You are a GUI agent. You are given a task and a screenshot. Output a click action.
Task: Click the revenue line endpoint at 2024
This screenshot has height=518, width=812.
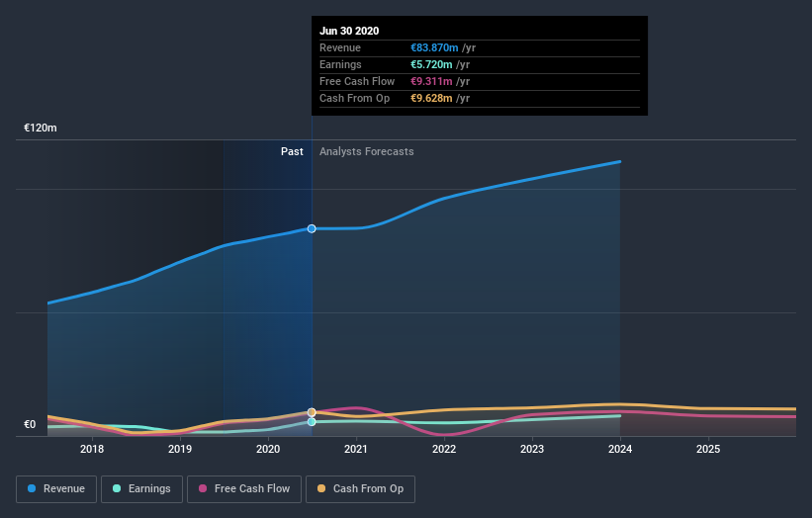tap(620, 162)
